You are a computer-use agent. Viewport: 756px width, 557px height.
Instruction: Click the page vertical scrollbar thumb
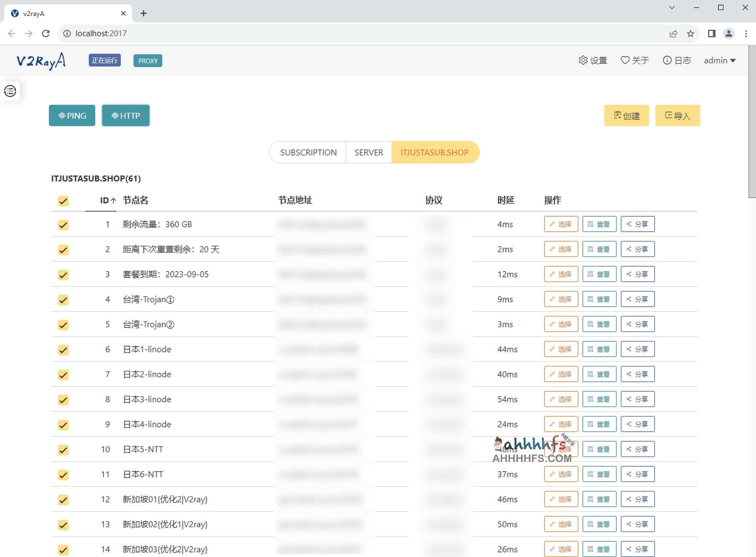pyautogui.click(x=752, y=121)
